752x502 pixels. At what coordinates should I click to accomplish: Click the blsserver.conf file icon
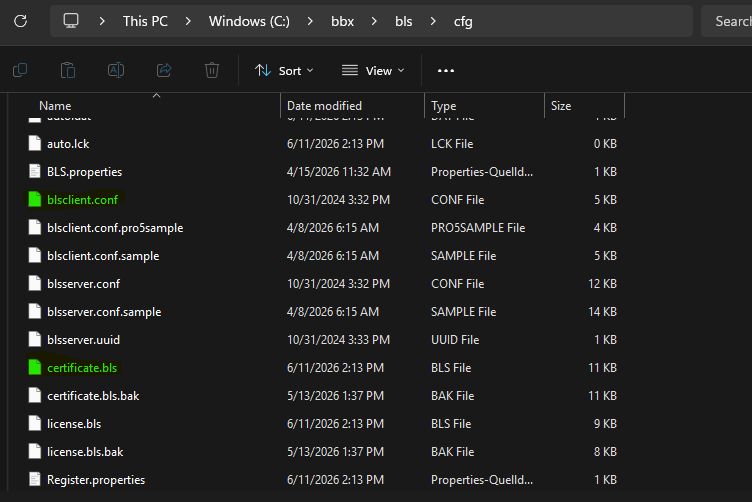click(x=35, y=283)
